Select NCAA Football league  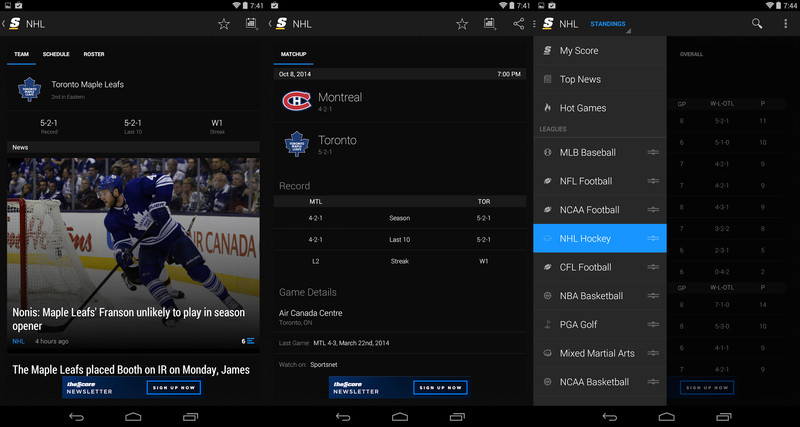pyautogui.click(x=600, y=210)
